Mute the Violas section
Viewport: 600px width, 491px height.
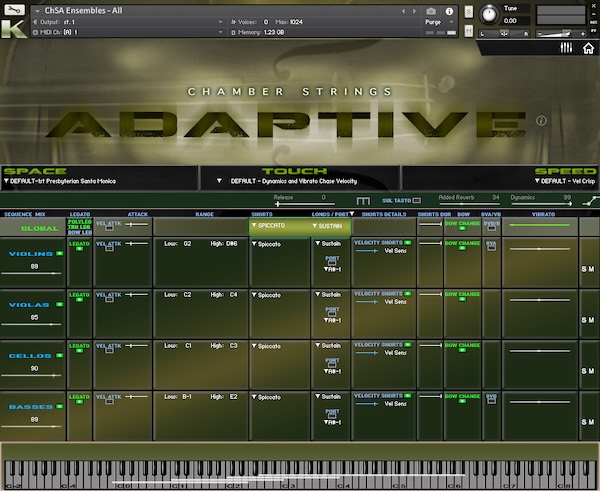[591, 320]
